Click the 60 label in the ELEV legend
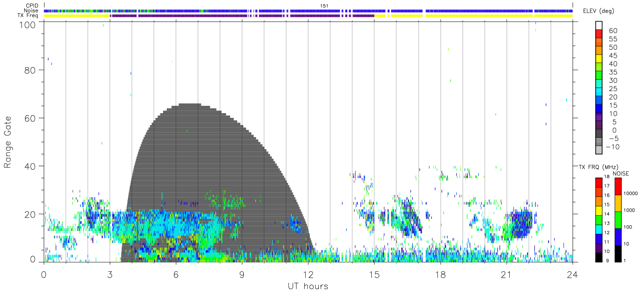The width and height of the screenshot is (644, 297). point(612,30)
